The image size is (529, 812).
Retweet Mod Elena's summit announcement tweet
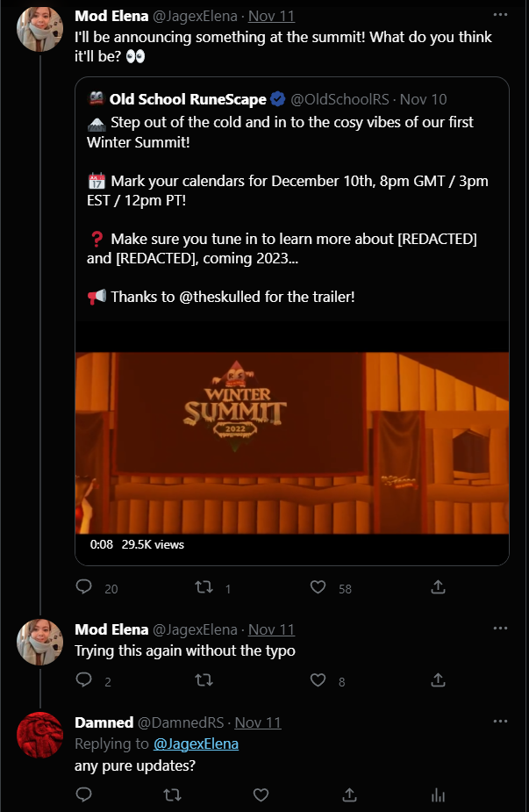(x=203, y=587)
